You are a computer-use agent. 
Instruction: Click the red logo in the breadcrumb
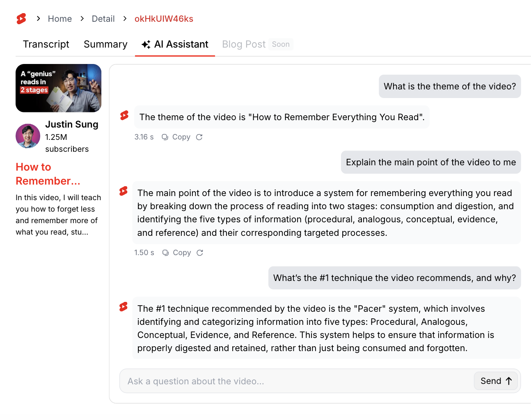coord(21,19)
